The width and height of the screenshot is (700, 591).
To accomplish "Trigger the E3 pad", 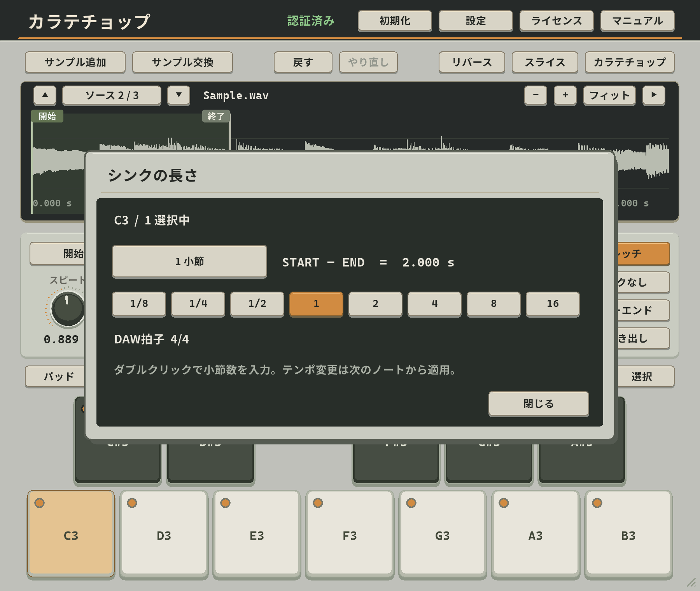I will pyautogui.click(x=257, y=533).
